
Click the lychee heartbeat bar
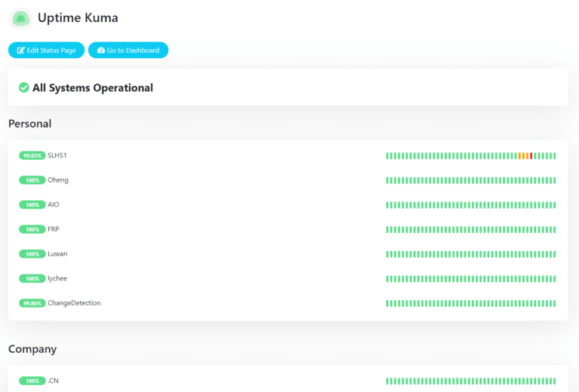coord(470,279)
